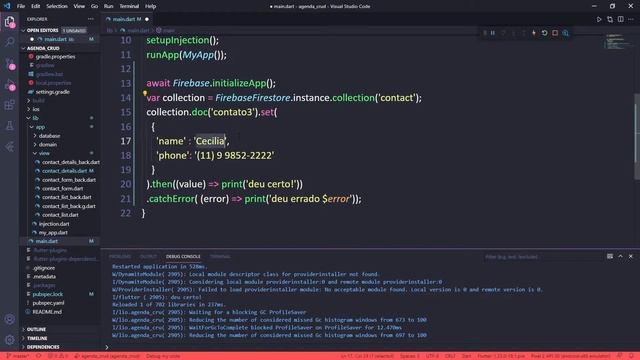Image resolution: width=640 pixels, height=360 pixels.
Task: Run the file with editor play button
Action: click(599, 19)
